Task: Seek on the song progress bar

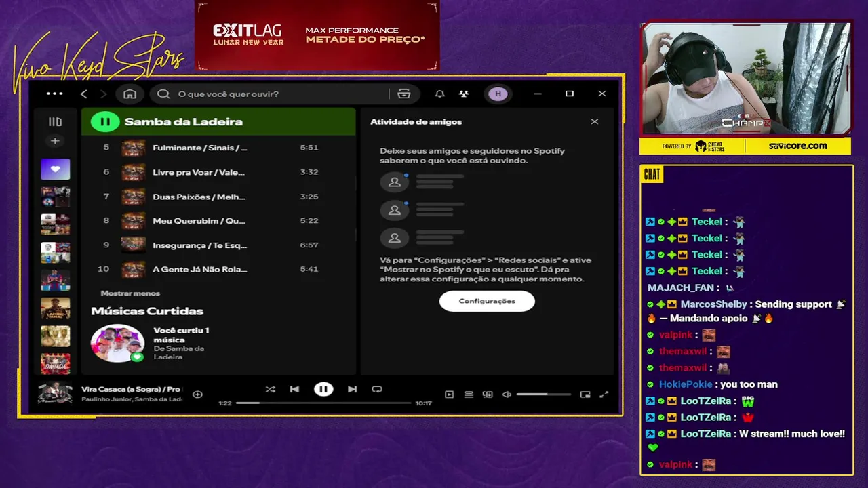Action: [323, 403]
